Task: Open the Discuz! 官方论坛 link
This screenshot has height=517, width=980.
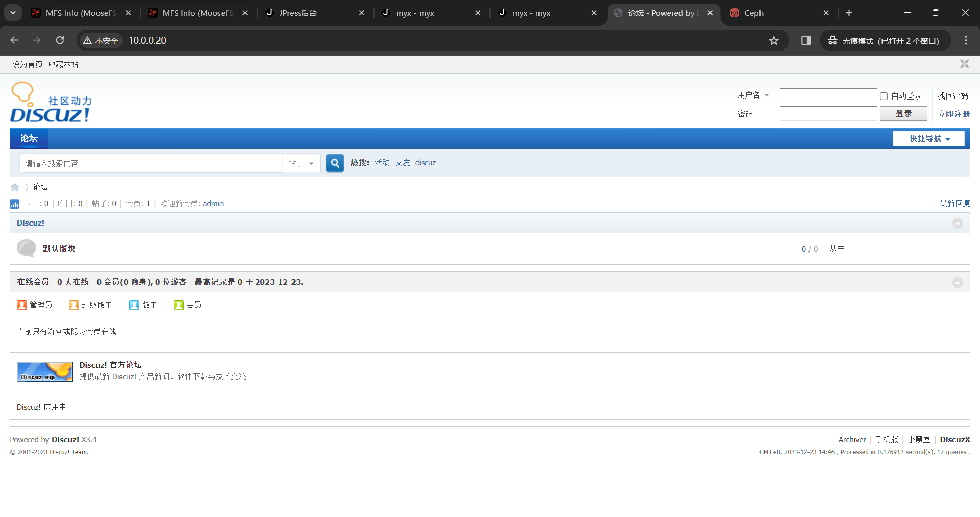Action: click(x=110, y=365)
